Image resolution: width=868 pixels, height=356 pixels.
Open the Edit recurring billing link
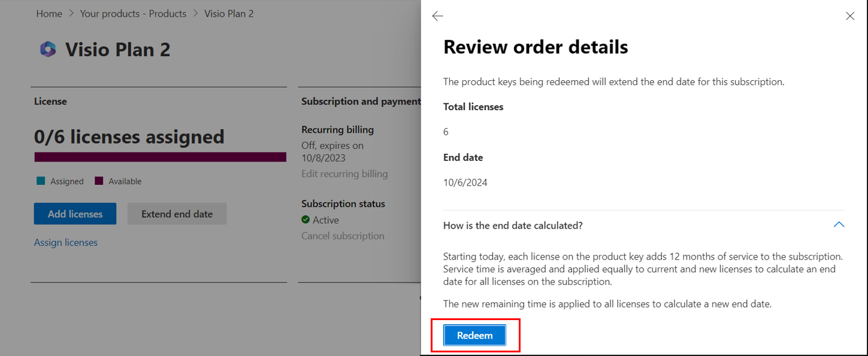pos(344,174)
